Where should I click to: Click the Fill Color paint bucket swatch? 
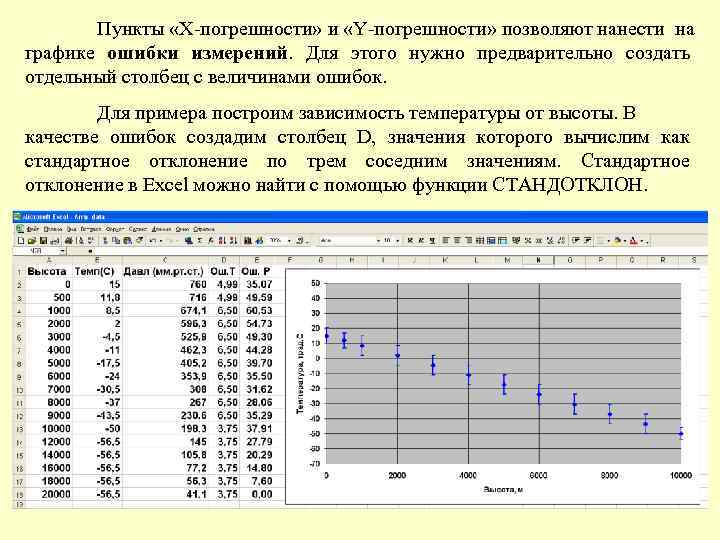[618, 240]
